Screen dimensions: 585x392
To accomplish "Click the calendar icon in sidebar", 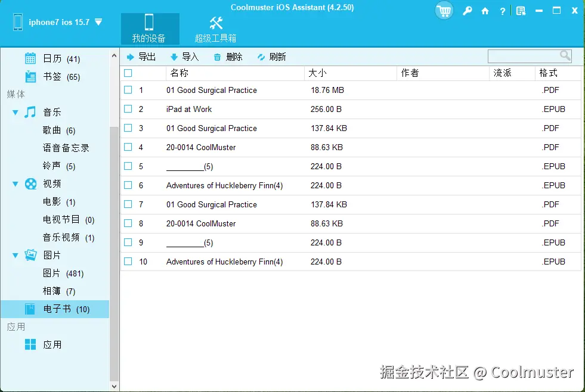I will pyautogui.click(x=30, y=58).
